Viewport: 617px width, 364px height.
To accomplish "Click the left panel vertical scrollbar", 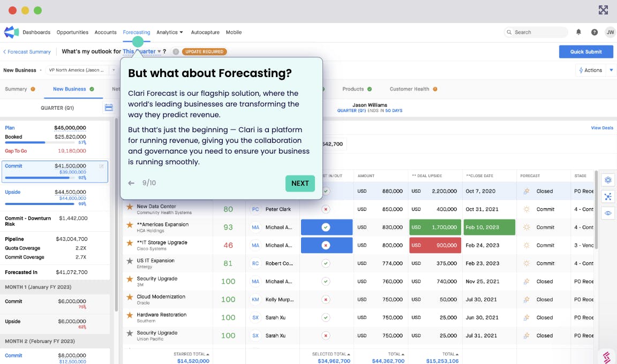I will tap(116, 214).
